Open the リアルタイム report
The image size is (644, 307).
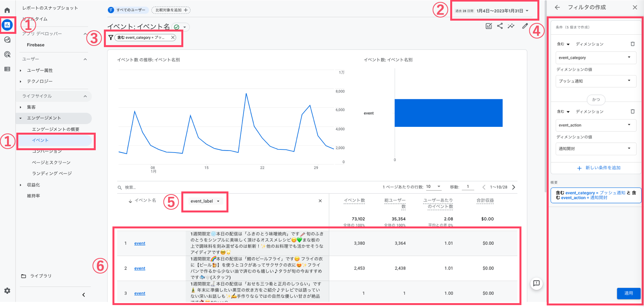click(x=35, y=19)
